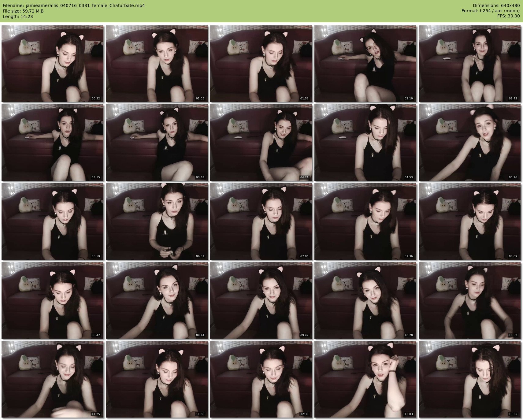The image size is (523, 420).
Task: Click the 'Length: 14:23' text
Action: point(18,17)
